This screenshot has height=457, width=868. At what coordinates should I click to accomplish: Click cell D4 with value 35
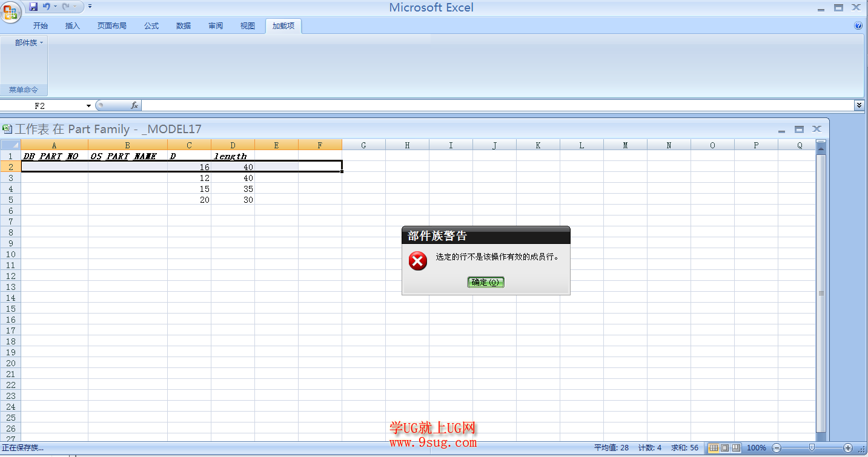coord(233,189)
